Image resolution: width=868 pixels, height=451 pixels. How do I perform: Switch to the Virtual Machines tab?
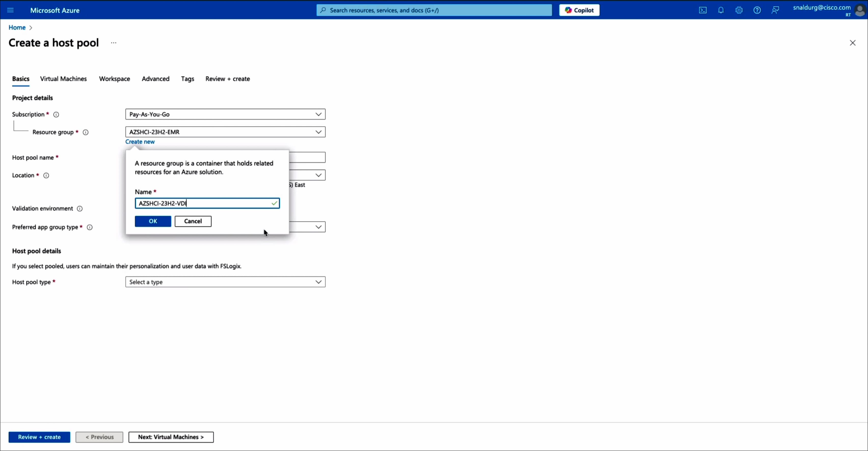pyautogui.click(x=63, y=79)
